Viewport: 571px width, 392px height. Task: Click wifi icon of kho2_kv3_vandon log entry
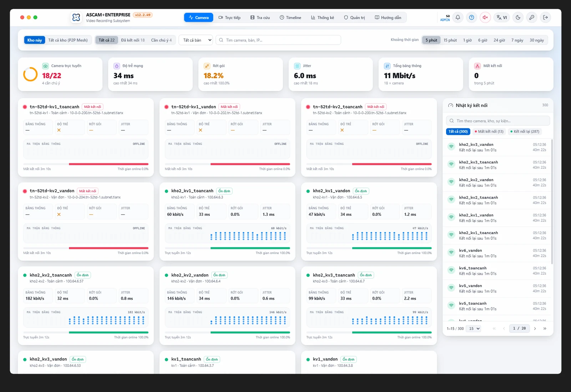[451, 147]
